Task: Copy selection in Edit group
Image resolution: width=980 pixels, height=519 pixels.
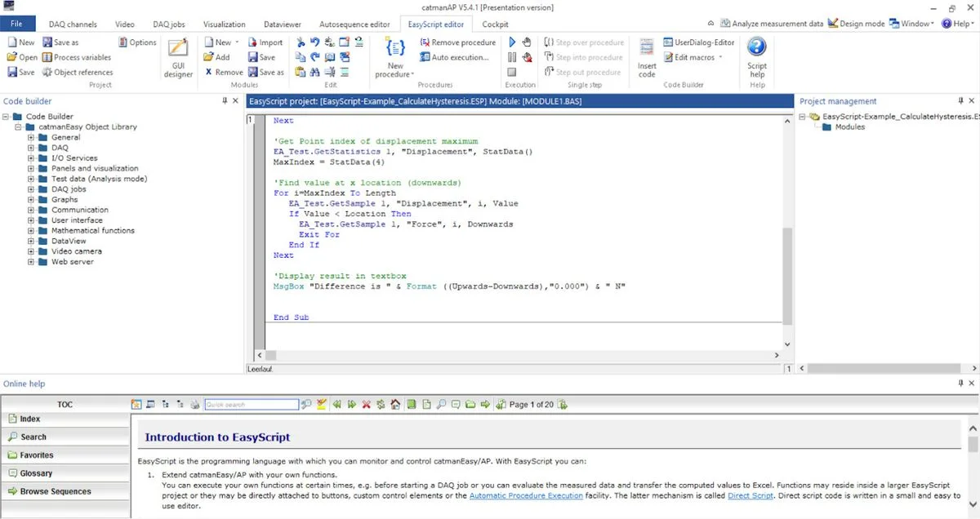Action: click(x=301, y=57)
